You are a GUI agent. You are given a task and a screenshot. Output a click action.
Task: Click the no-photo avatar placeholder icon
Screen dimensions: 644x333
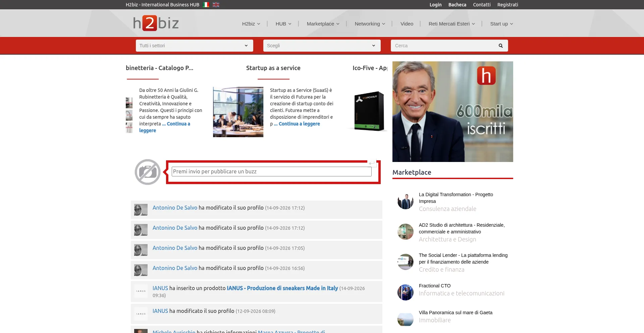(x=148, y=172)
